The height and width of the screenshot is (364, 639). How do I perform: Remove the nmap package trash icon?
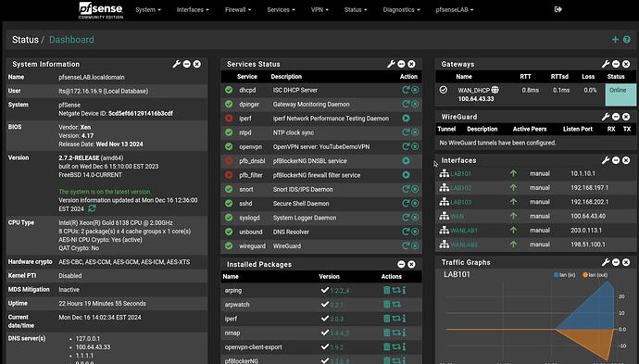[387, 333]
